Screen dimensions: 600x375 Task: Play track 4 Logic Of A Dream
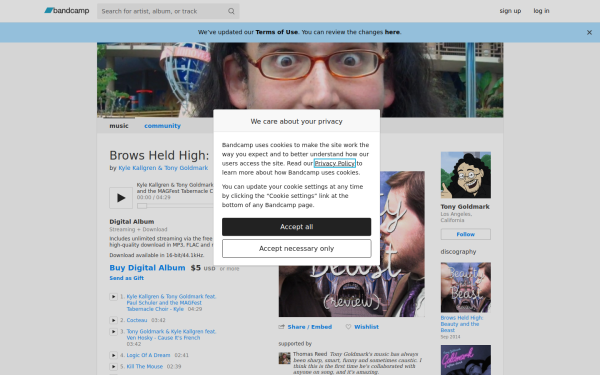click(x=113, y=355)
